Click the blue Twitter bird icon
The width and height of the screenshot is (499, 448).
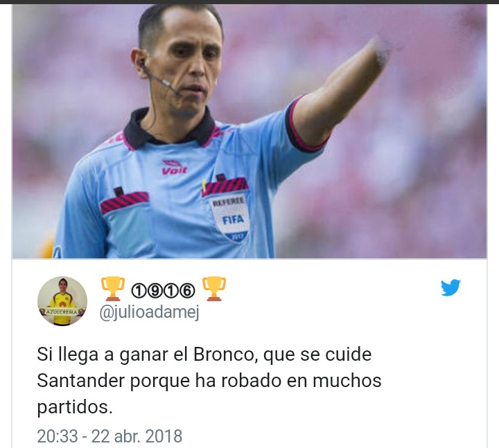[x=450, y=287]
